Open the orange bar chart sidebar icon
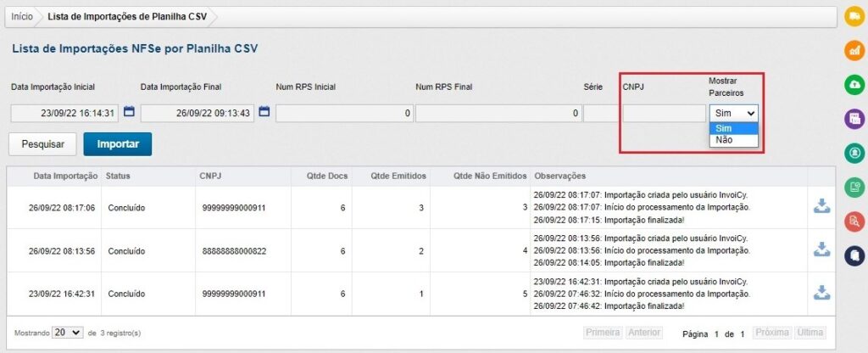The image size is (868, 353). pos(854,50)
